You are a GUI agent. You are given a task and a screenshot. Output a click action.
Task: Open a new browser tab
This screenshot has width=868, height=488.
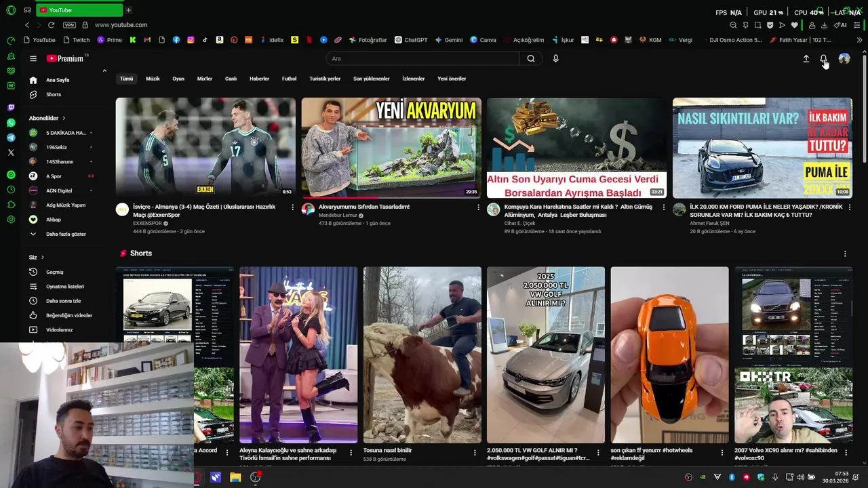pos(128,10)
